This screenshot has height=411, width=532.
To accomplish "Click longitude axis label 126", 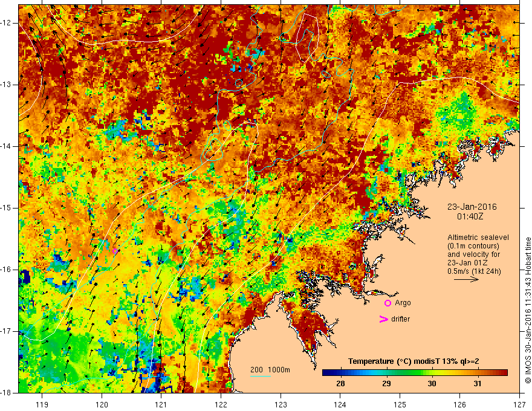I will 459,404.
